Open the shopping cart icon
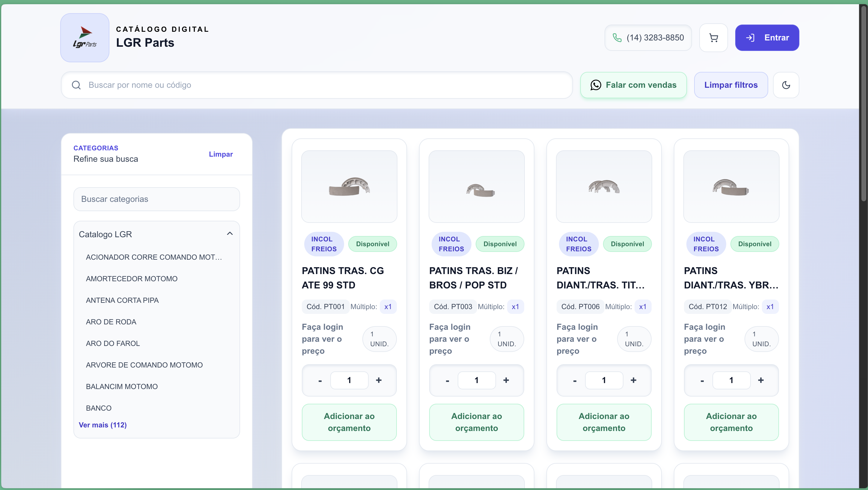The height and width of the screenshot is (490, 868). (x=713, y=38)
